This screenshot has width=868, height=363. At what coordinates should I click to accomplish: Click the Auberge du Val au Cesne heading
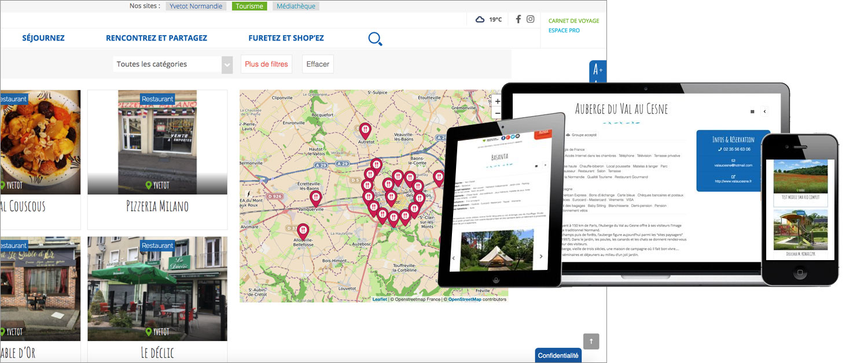coord(621,109)
